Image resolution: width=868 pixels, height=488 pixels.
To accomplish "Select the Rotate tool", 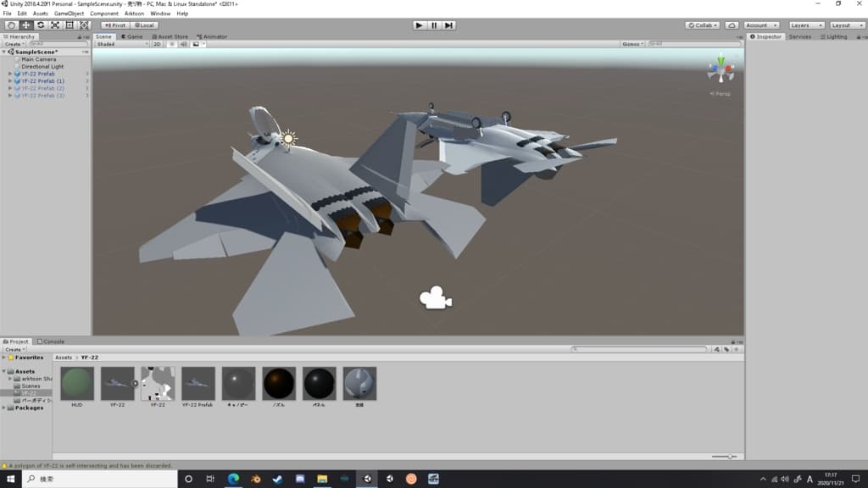I will (40, 25).
